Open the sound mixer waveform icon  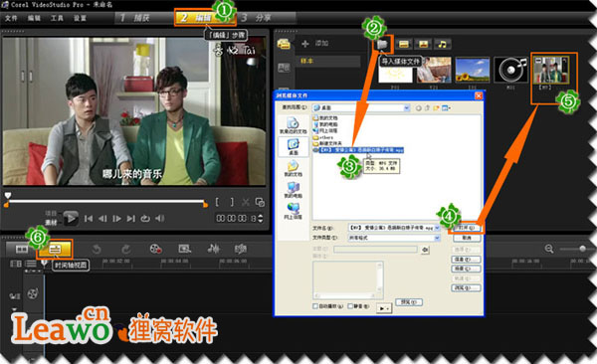pos(213,249)
